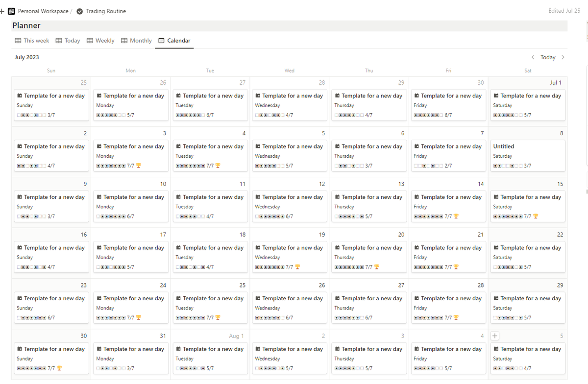Open July 15 Saturday template card

(528, 206)
